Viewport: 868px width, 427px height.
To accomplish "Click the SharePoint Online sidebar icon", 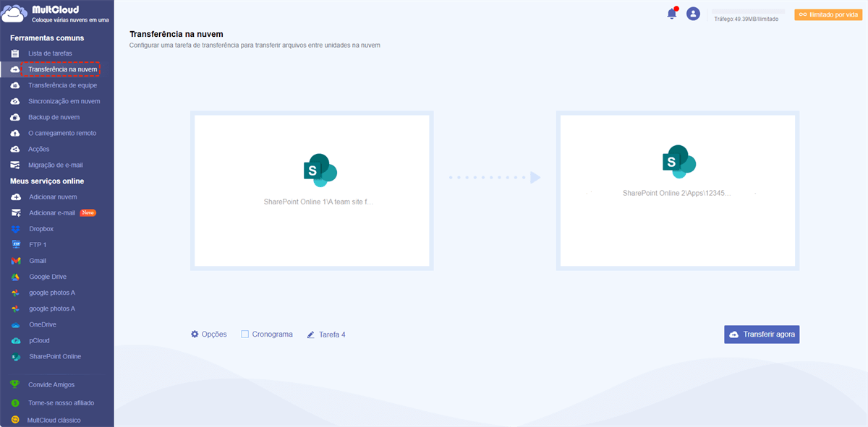I will click(16, 356).
